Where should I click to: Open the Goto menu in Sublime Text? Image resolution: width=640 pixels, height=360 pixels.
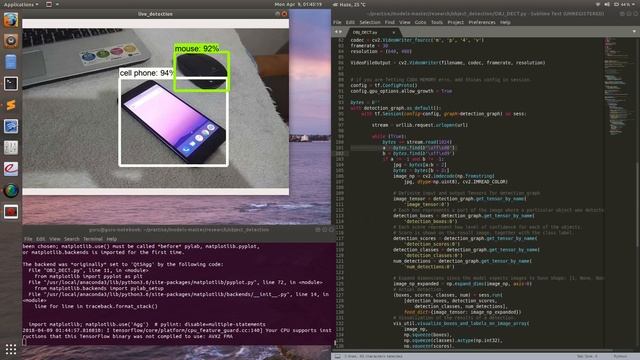click(420, 22)
